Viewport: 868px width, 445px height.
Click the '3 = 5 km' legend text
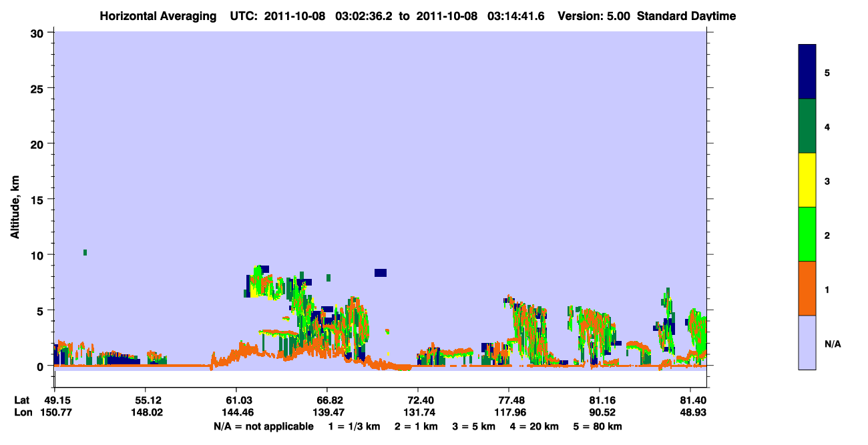coord(474,426)
